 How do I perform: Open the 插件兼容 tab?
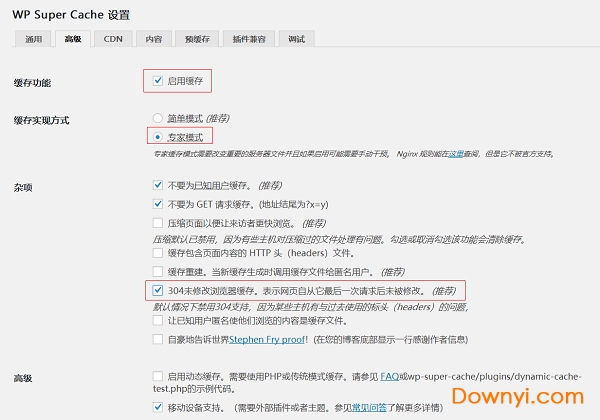coord(249,39)
